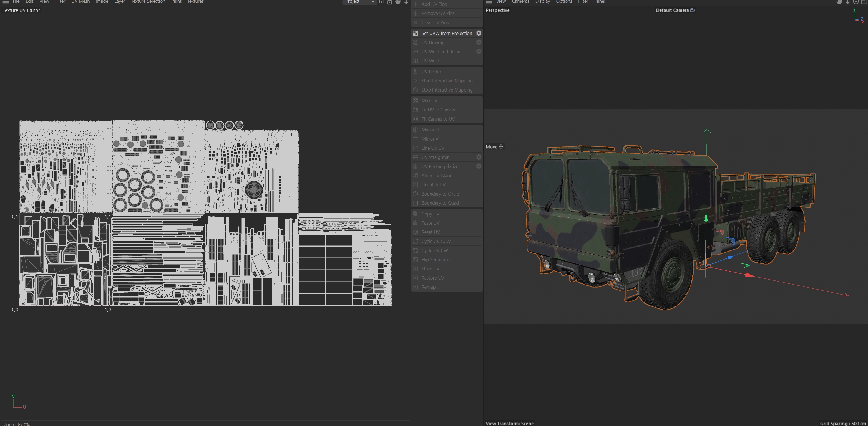Screen dimensions: 868x426
Task: Click the green Y-axis arrow handle on the truck
Action: 706,218
